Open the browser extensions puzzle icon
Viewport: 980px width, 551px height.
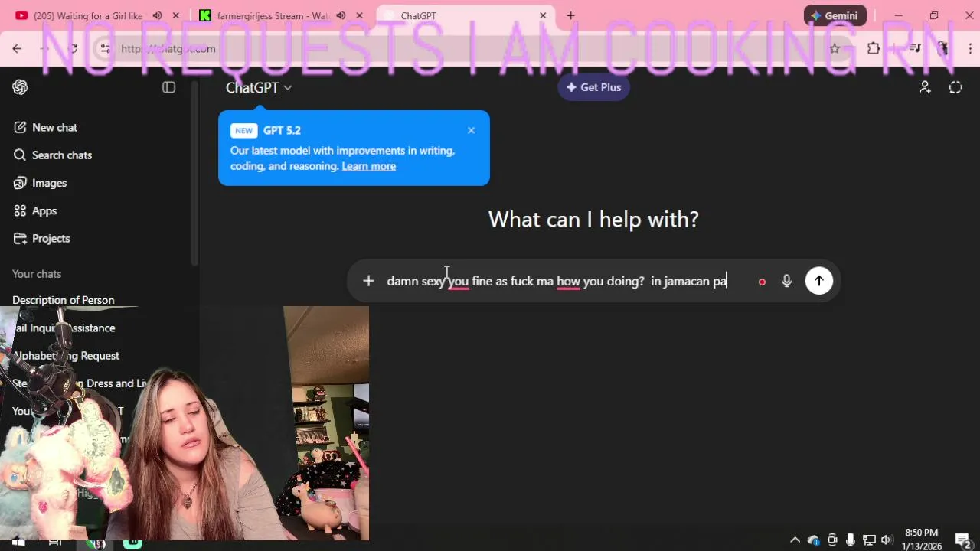point(874,48)
